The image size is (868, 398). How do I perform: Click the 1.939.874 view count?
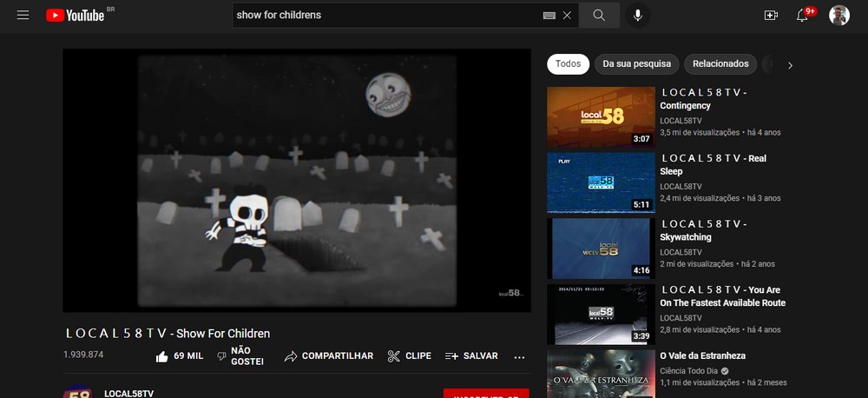(83, 355)
